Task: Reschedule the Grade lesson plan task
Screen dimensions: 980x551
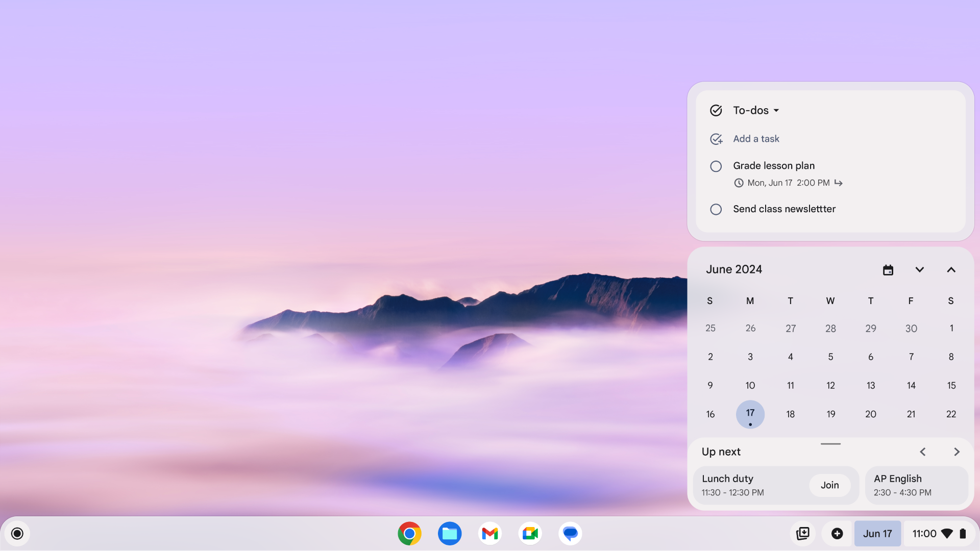Action: pyautogui.click(x=838, y=183)
